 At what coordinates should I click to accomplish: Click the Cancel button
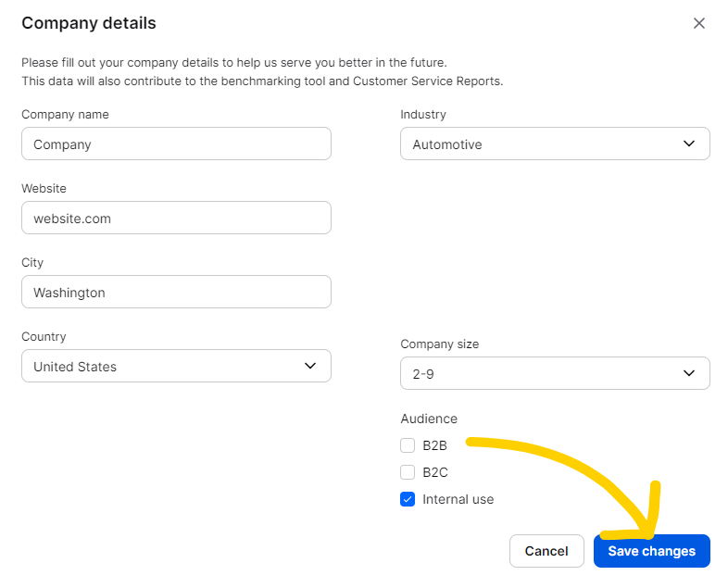pos(546,551)
